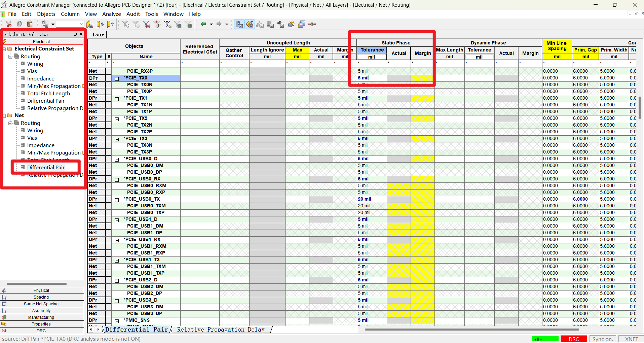This screenshot has width=644, height=343.
Task: Click the bomb analyze toolbar icon
Action: tap(291, 24)
